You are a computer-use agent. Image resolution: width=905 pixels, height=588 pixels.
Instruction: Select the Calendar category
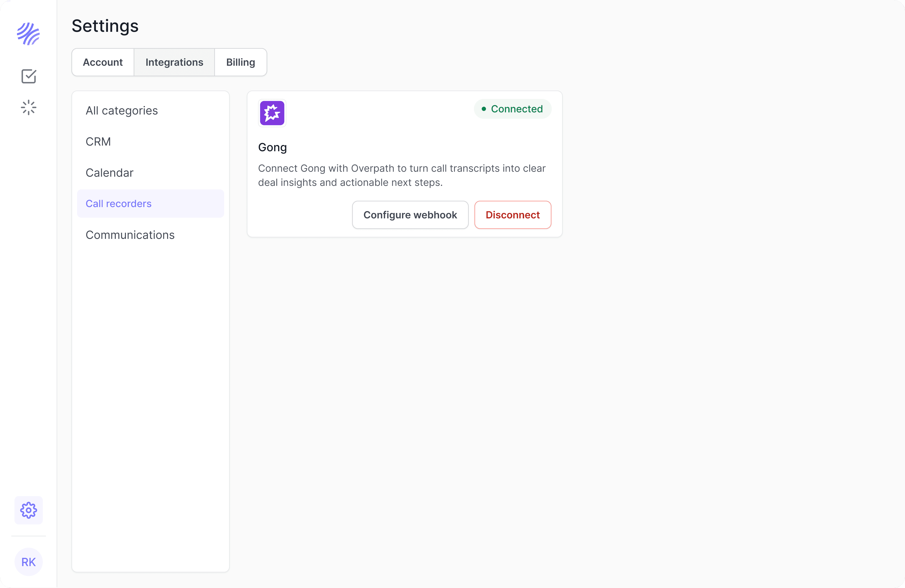tap(110, 173)
